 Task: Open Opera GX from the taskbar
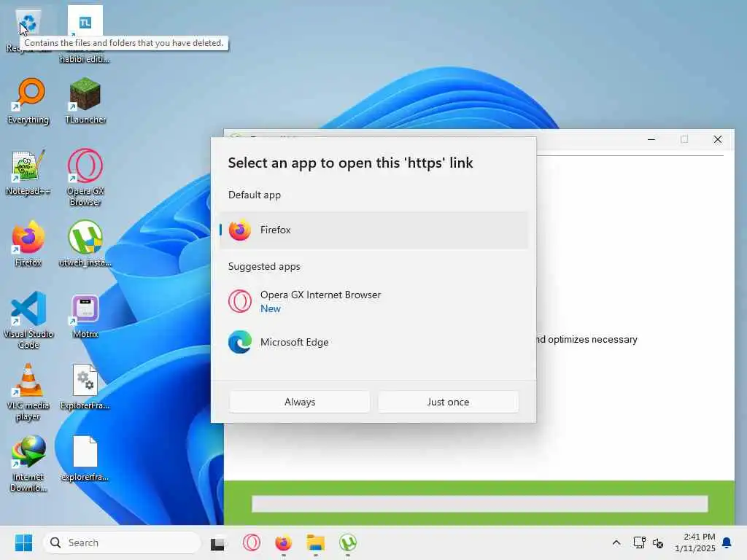click(x=251, y=542)
